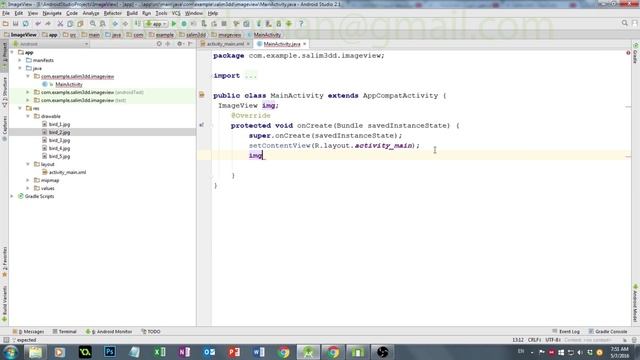Image resolution: width=640 pixels, height=360 pixels.
Task: Click the Replace icon in toolbar
Action: pyautogui.click(x=102, y=24)
